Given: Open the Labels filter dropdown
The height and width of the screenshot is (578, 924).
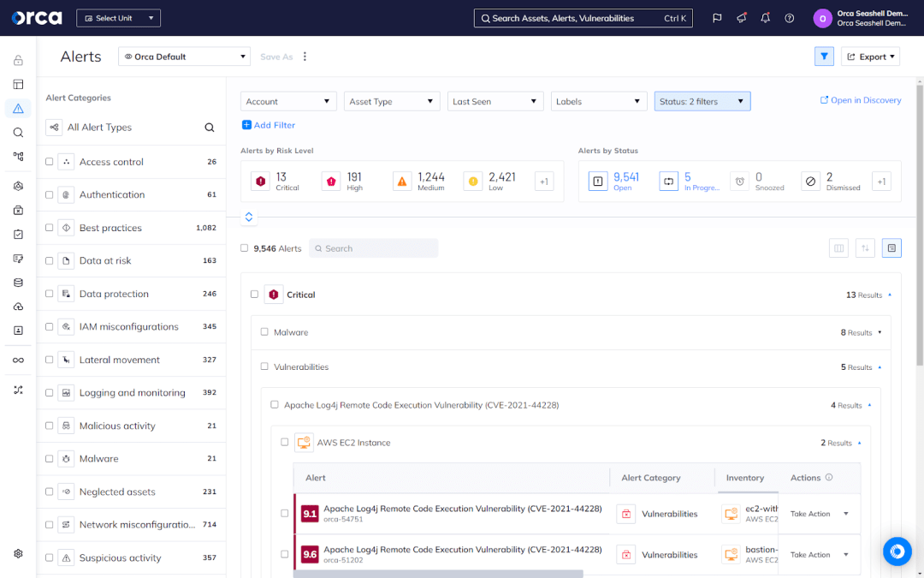Looking at the screenshot, I should tap(599, 101).
